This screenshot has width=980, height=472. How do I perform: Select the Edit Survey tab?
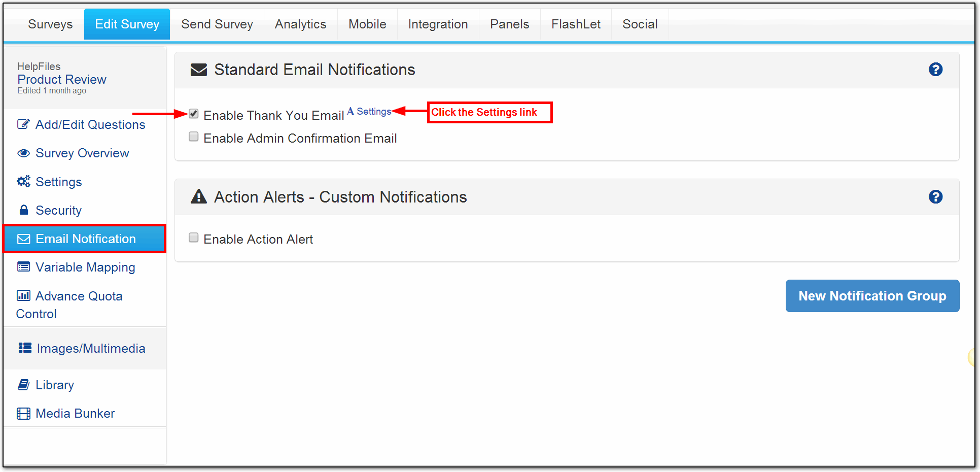point(127,24)
